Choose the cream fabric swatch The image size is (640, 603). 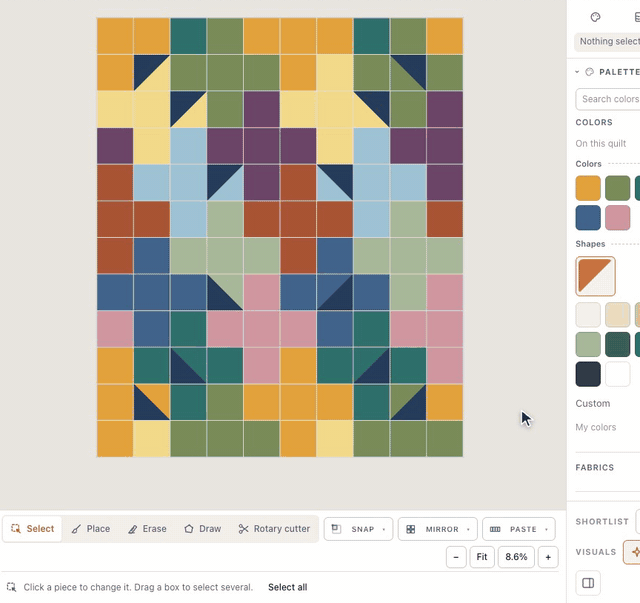[x=618, y=315]
